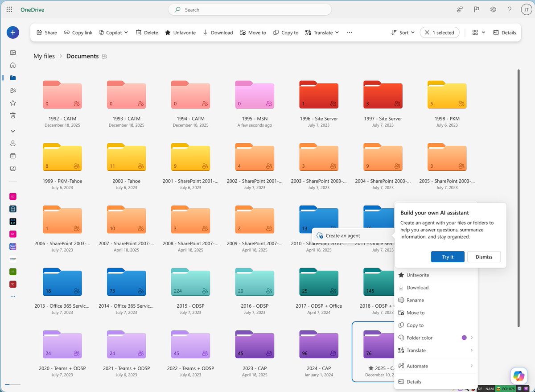Open the ED pinned library in sidebar
Viewport: 535px width, 392px height.
(13, 196)
